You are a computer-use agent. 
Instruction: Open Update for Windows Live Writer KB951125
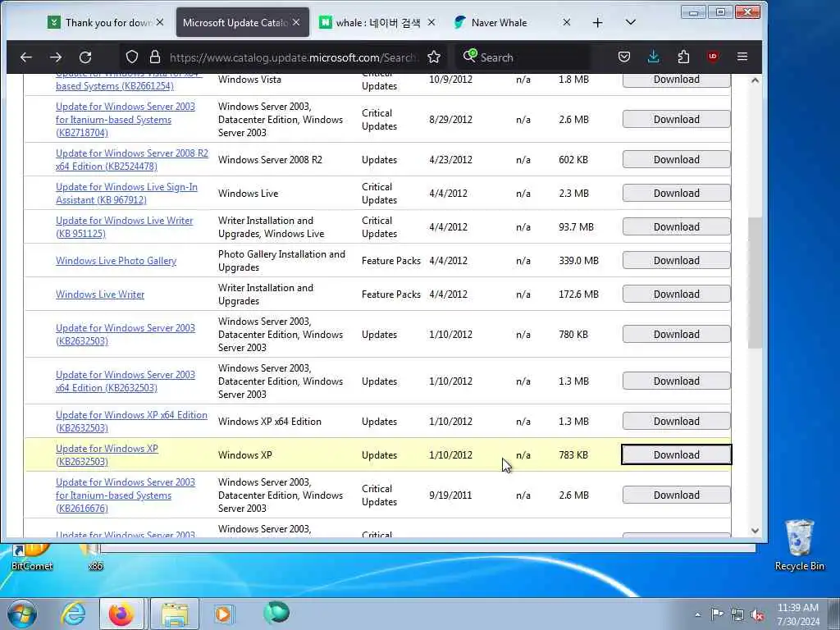[125, 227]
